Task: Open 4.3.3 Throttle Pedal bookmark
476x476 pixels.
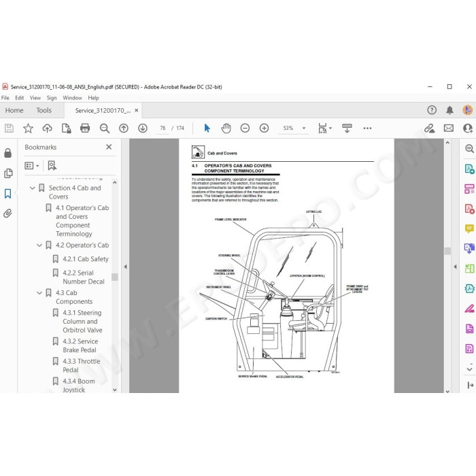Action: (82, 366)
